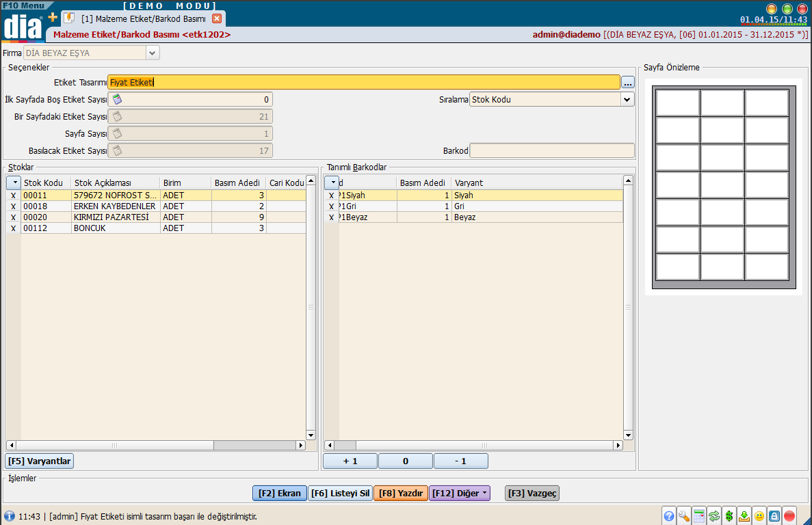812x525 pixels.
Task: Click the dia logo
Action: pos(23,27)
